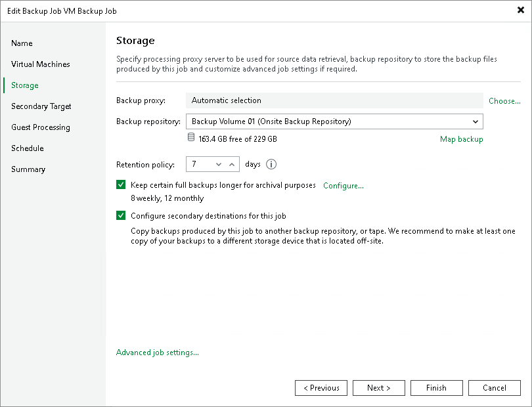Viewport: 532px width, 407px height.
Task: Click the retention policy info icon
Action: tap(271, 164)
